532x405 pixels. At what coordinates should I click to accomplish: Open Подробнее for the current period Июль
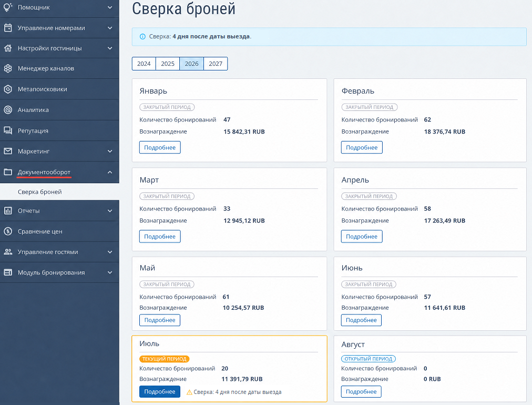[160, 391]
